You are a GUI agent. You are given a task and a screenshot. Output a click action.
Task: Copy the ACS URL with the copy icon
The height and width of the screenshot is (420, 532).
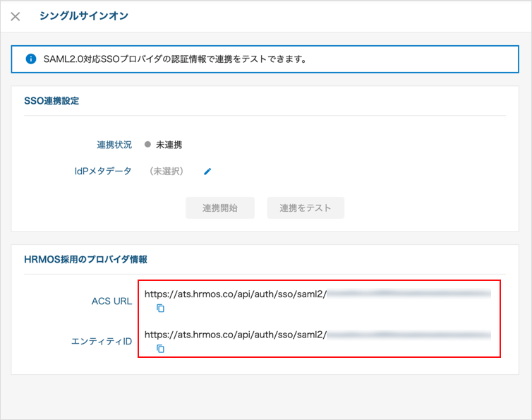point(160,308)
